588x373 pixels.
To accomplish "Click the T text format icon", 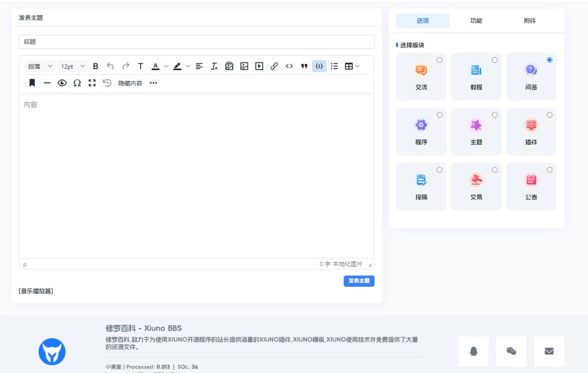I will pos(141,66).
